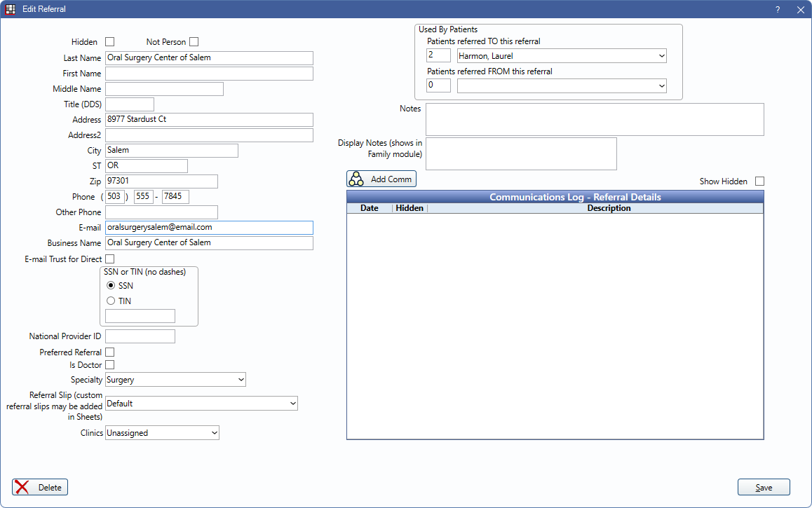Click the National Provider ID field

click(x=140, y=336)
